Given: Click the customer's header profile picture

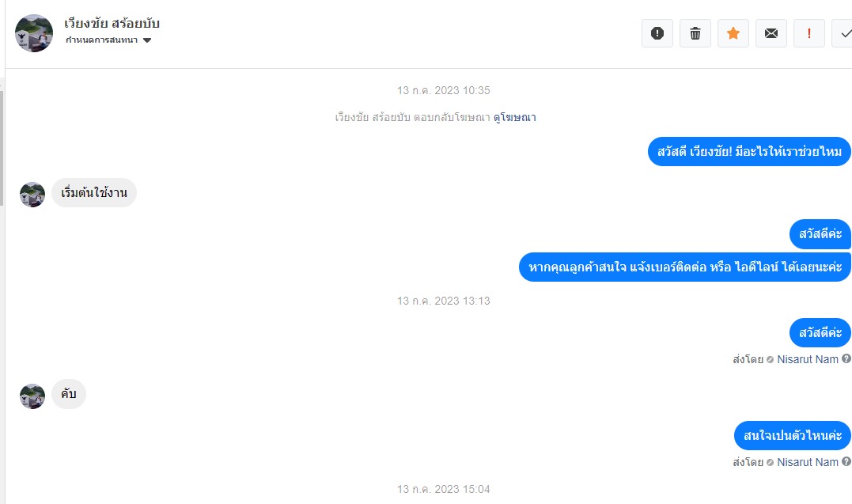Looking at the screenshot, I should 34,33.
